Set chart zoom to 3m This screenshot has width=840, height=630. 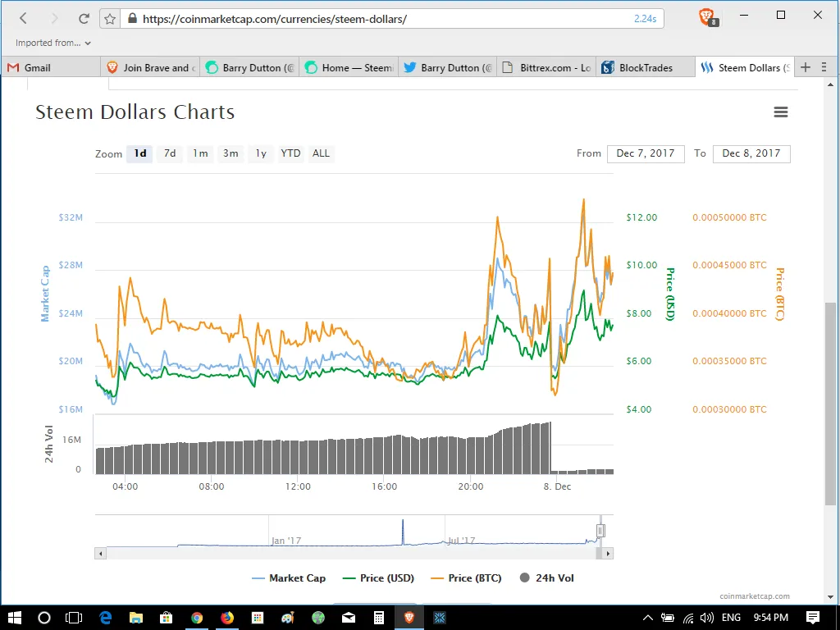[231, 153]
